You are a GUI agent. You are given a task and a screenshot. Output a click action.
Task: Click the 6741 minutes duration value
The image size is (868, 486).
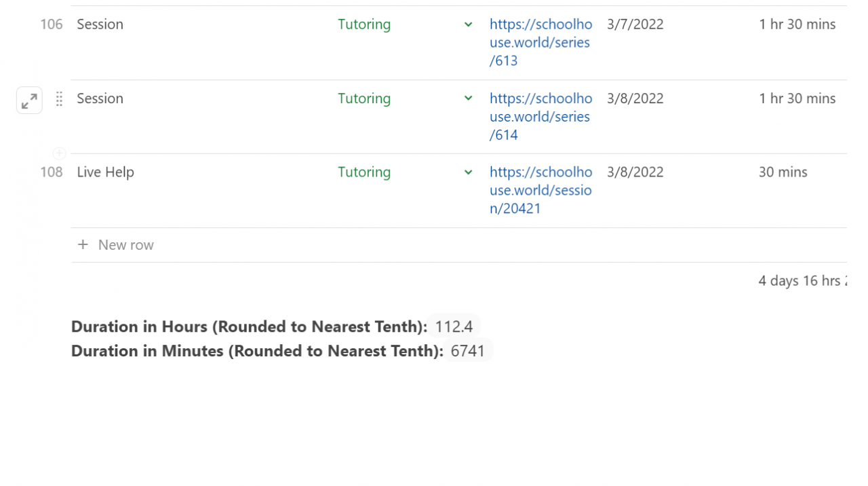click(468, 351)
